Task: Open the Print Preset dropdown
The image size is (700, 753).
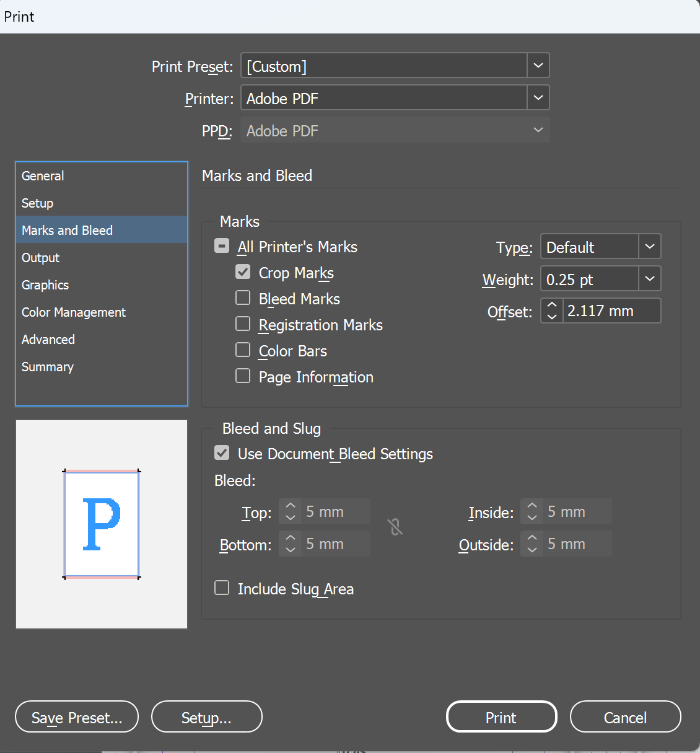Action: [538, 66]
